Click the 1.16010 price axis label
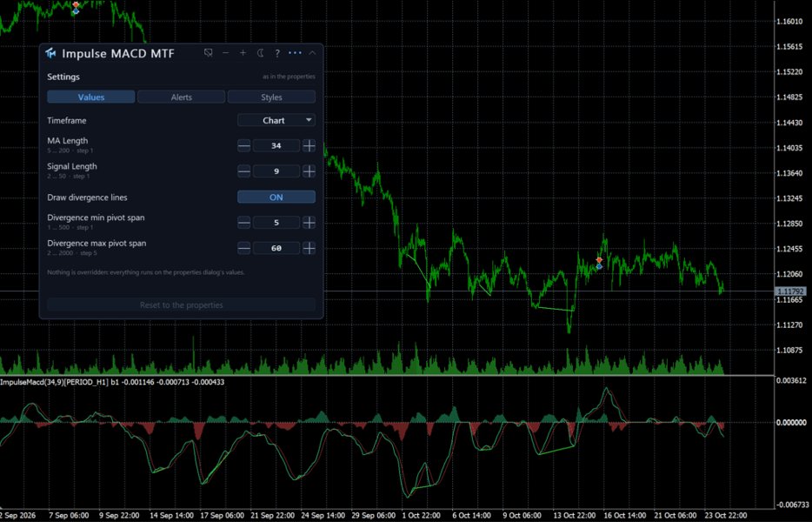Viewport: 812px width, 522px height. pos(790,21)
